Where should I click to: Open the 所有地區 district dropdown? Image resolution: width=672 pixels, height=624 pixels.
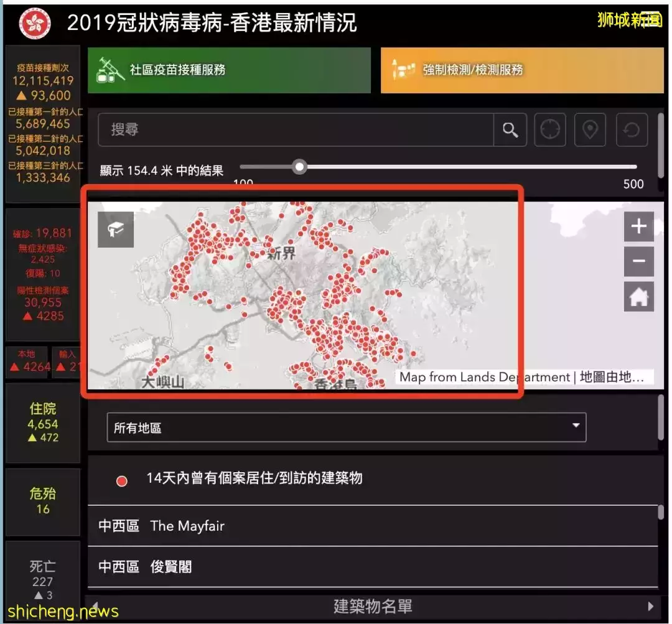point(346,427)
